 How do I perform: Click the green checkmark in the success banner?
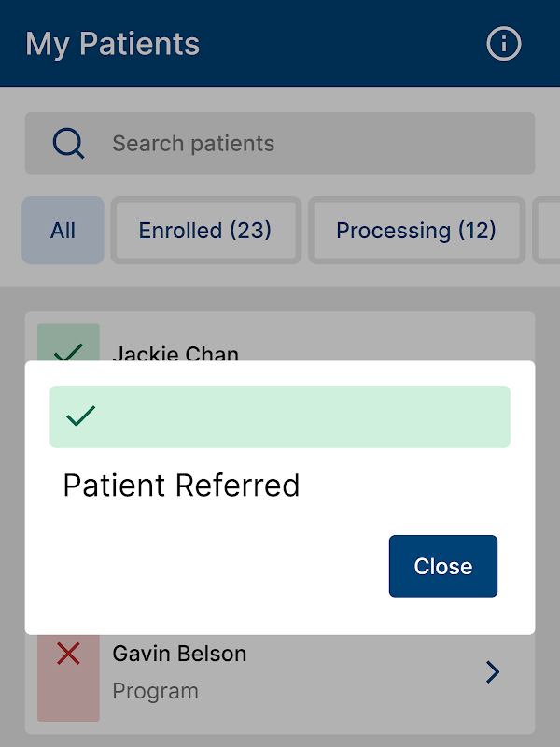click(81, 416)
